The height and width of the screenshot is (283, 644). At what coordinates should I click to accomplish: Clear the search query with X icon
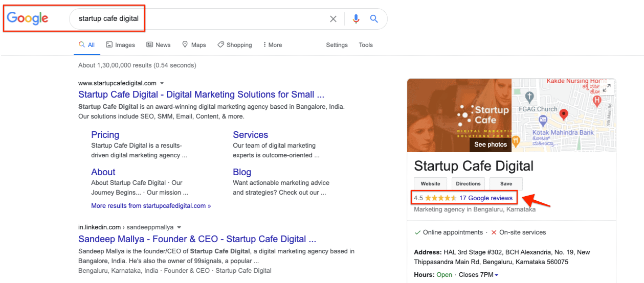(333, 19)
